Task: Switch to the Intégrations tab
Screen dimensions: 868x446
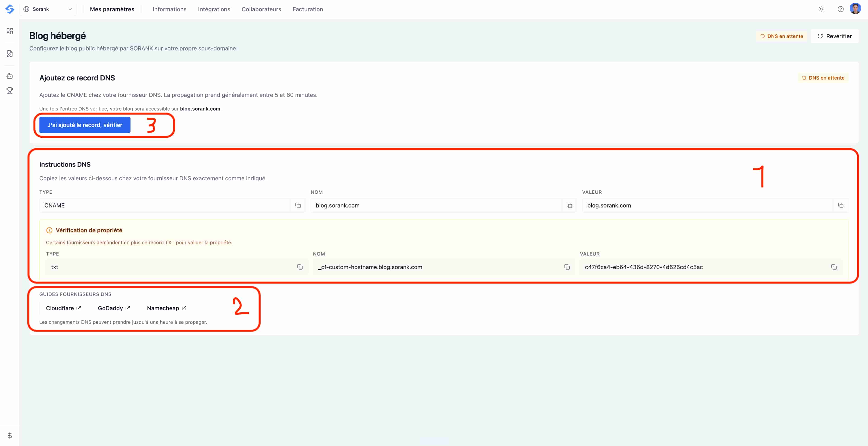Action: click(214, 9)
